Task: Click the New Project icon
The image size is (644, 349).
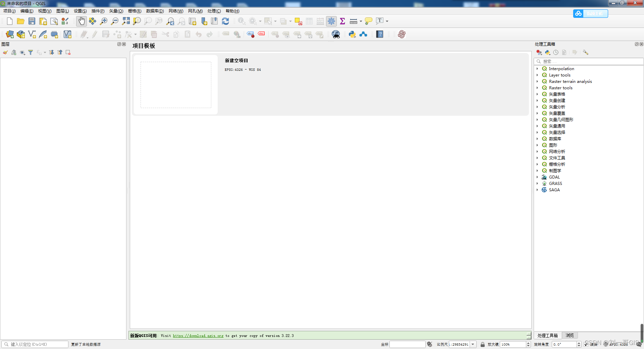Action: tap(10, 21)
